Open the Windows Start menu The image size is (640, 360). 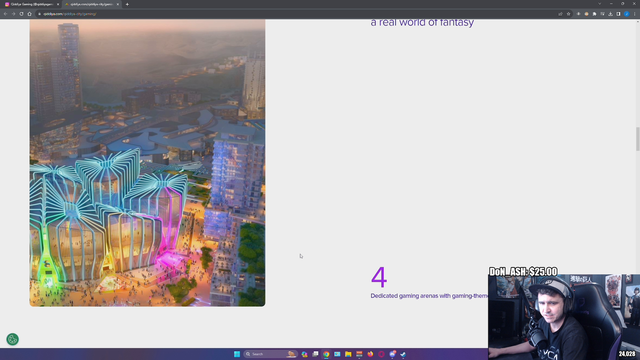237,354
